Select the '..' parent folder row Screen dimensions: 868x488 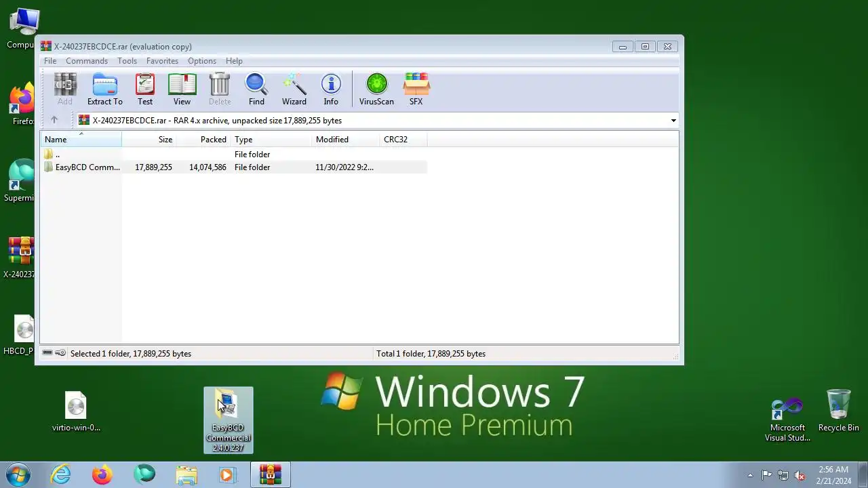(x=234, y=154)
